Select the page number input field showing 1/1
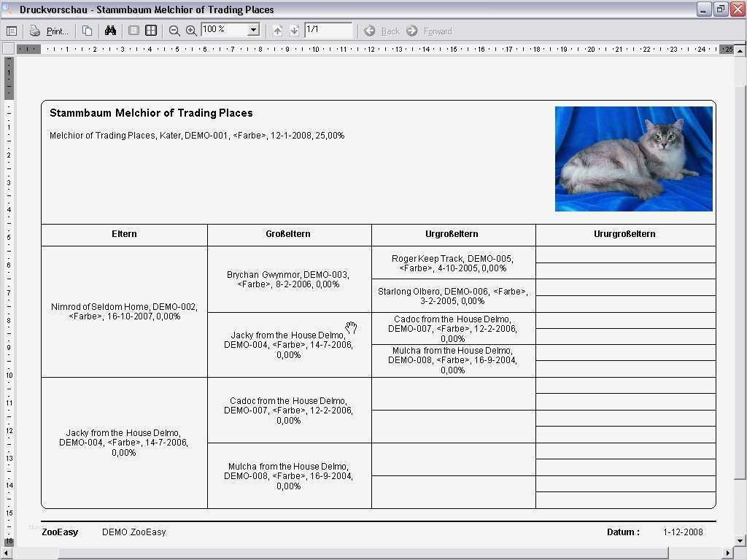This screenshot has width=747, height=560. tap(327, 31)
